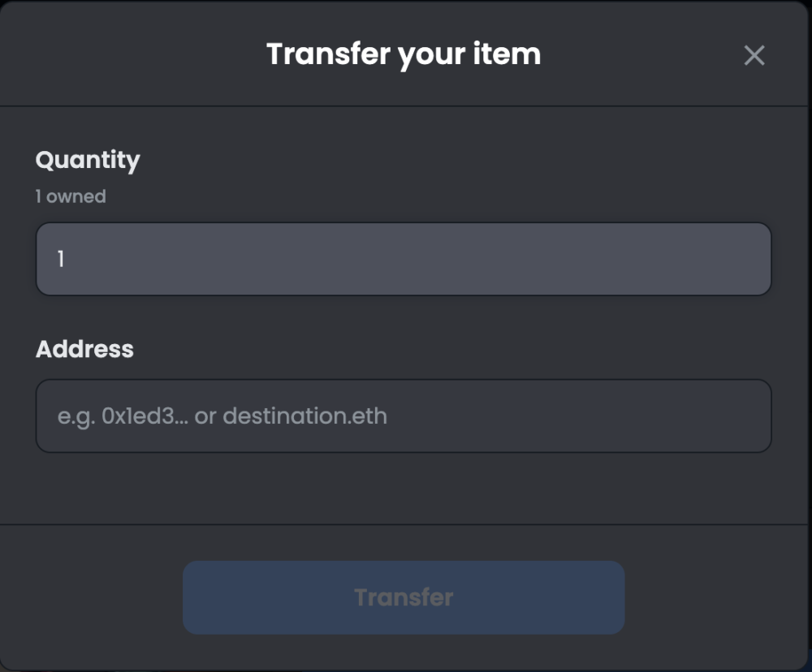
Task: Select the Quantity label
Action: tap(88, 160)
